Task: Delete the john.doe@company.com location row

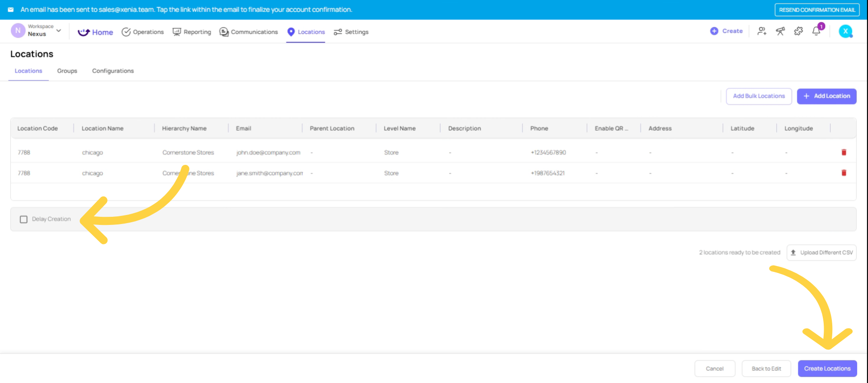Action: (x=844, y=153)
